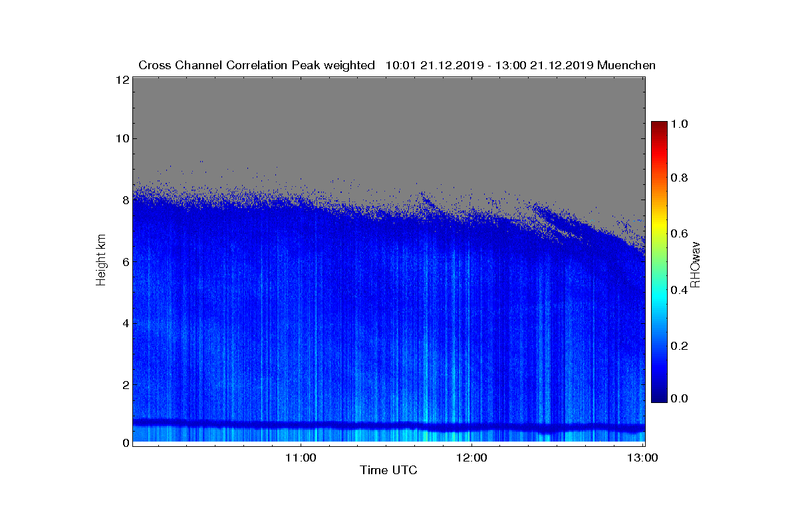Click the red top section of the colorbar
The image size is (798, 532).
(x=659, y=143)
